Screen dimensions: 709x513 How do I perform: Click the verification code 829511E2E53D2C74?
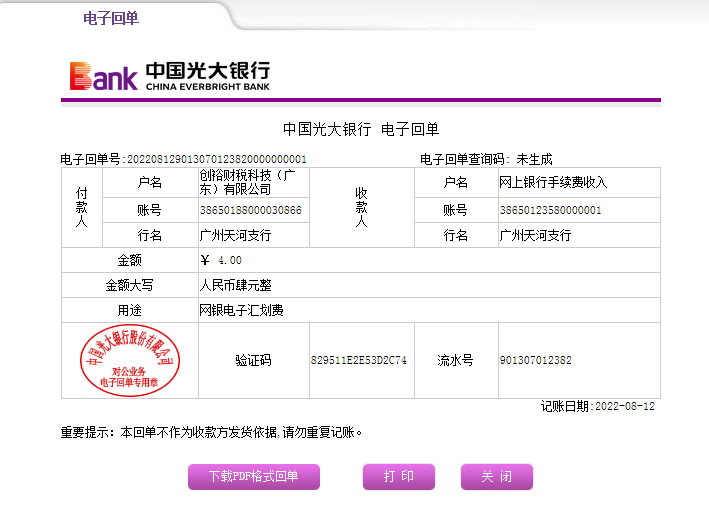coord(359,360)
